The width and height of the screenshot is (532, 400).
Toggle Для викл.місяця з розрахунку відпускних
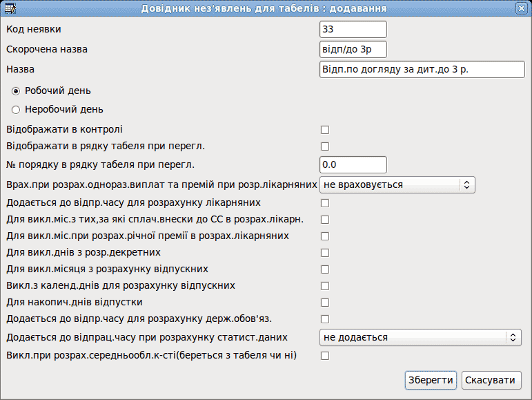coord(325,269)
